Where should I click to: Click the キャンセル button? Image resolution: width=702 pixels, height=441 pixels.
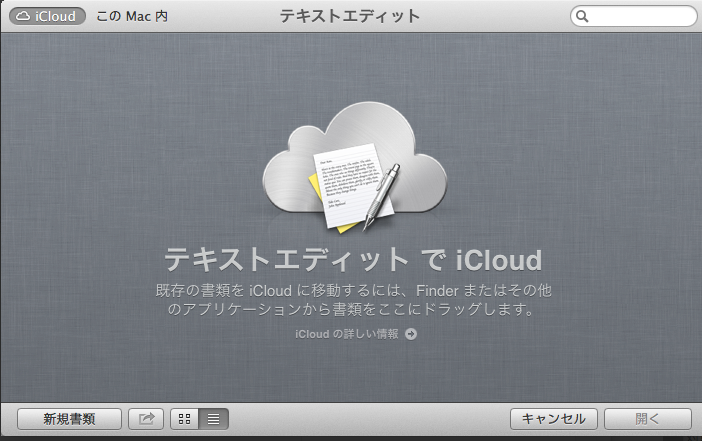tap(554, 419)
